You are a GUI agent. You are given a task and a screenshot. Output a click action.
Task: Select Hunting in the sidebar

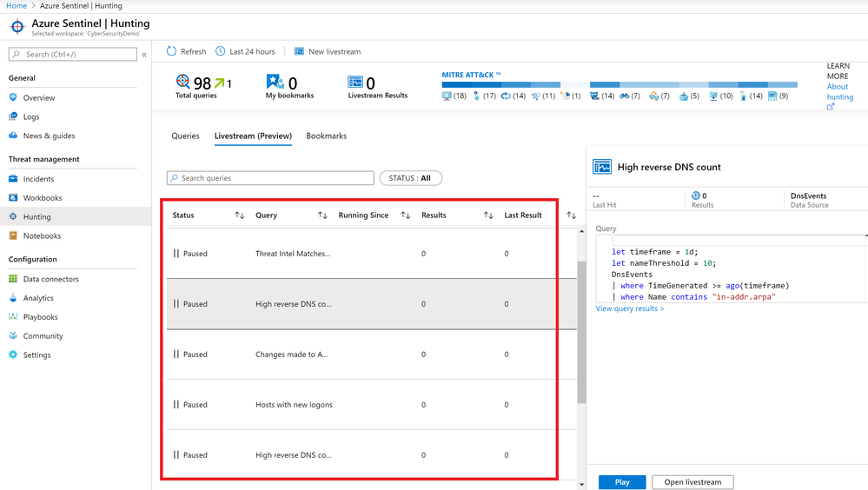(36, 216)
